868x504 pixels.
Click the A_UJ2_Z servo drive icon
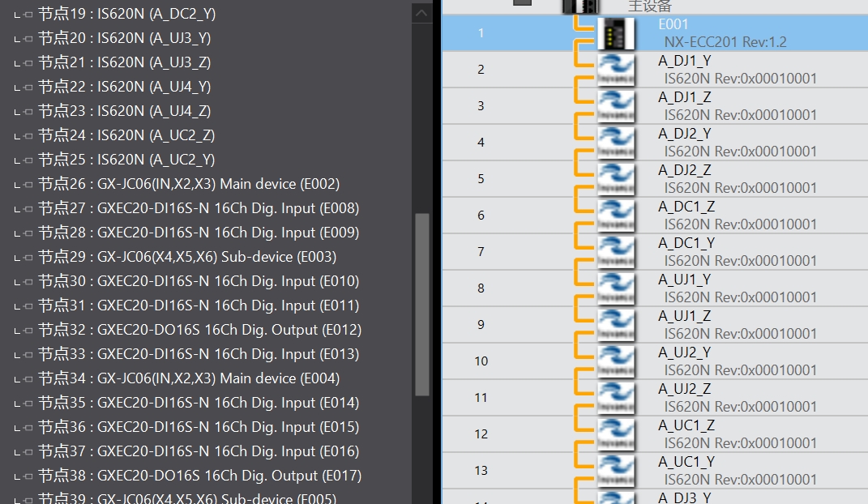[616, 399]
